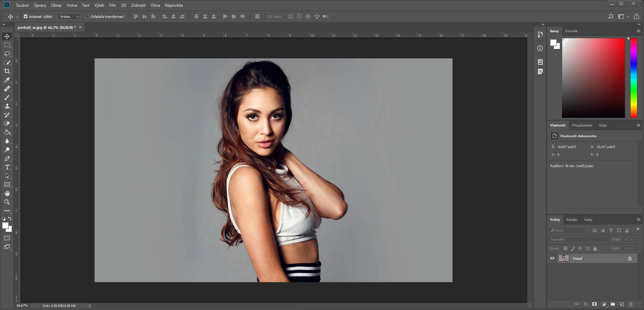Switch to the Vzorník panel
The image size is (644, 310).
click(x=571, y=31)
